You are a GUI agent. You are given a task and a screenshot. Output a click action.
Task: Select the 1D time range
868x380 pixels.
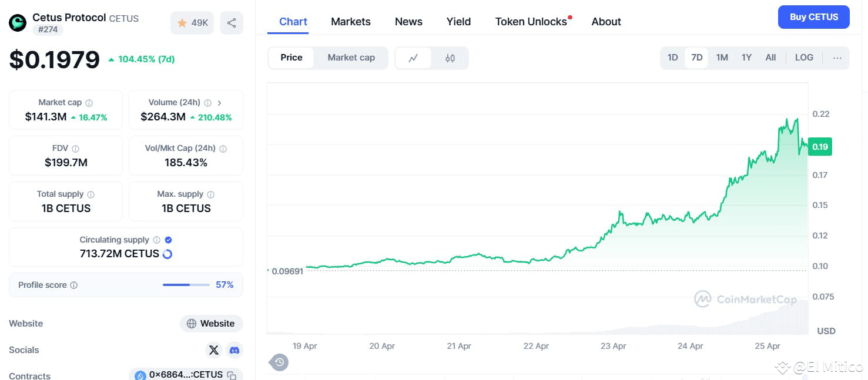point(673,58)
